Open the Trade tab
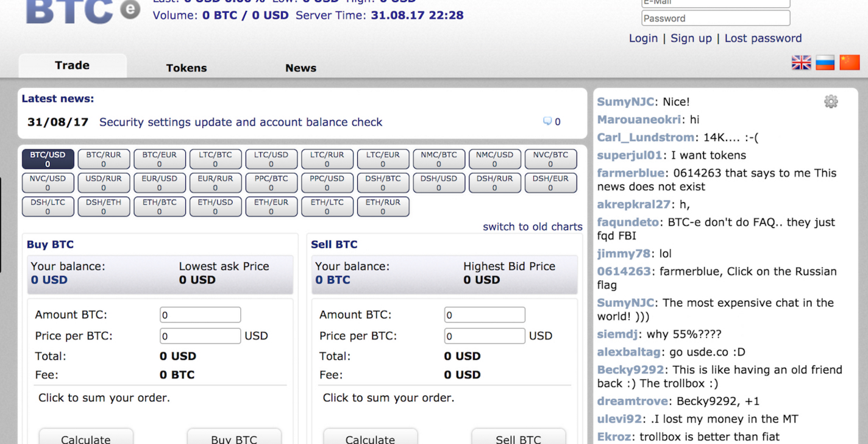868x444 pixels. click(x=73, y=65)
